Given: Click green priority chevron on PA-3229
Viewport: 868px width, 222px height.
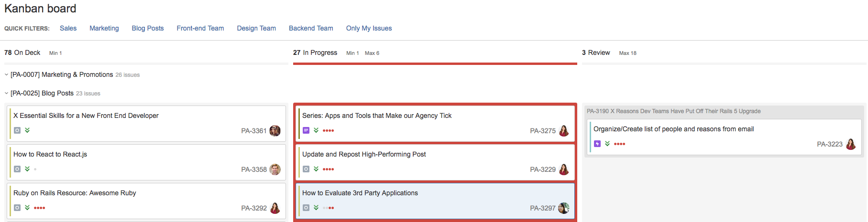Looking at the screenshot, I should tap(316, 169).
